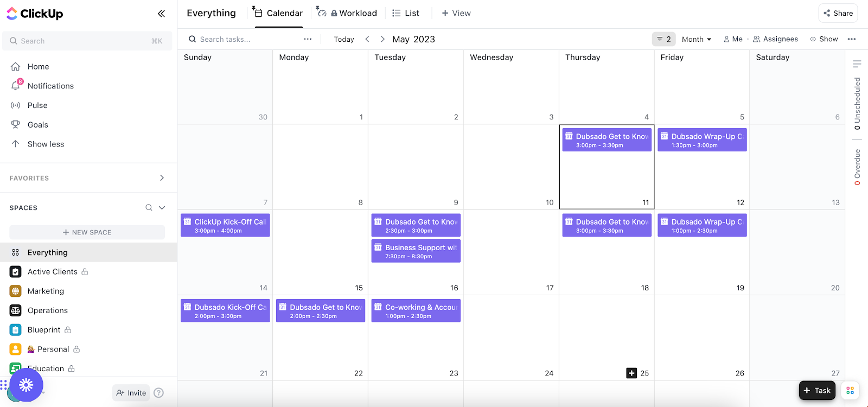
Task: Open Dubsado Get to Know event May 22
Action: pyautogui.click(x=321, y=310)
